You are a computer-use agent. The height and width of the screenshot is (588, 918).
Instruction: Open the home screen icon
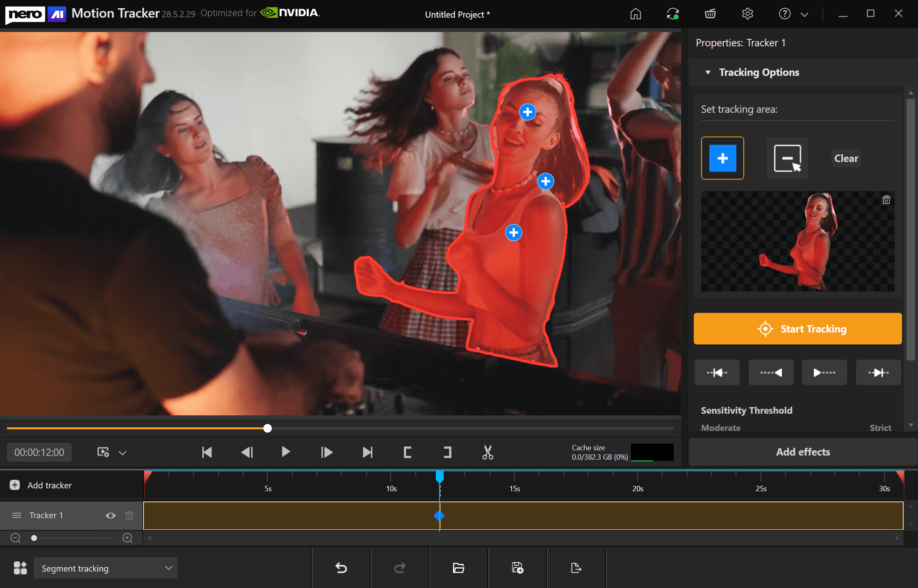pos(636,14)
